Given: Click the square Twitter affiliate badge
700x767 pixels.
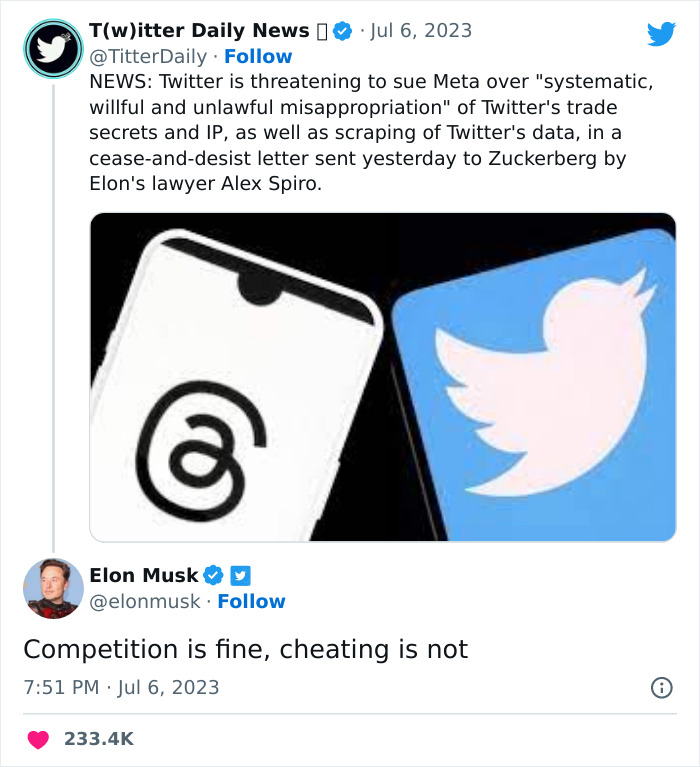Looking at the screenshot, I should [240, 575].
